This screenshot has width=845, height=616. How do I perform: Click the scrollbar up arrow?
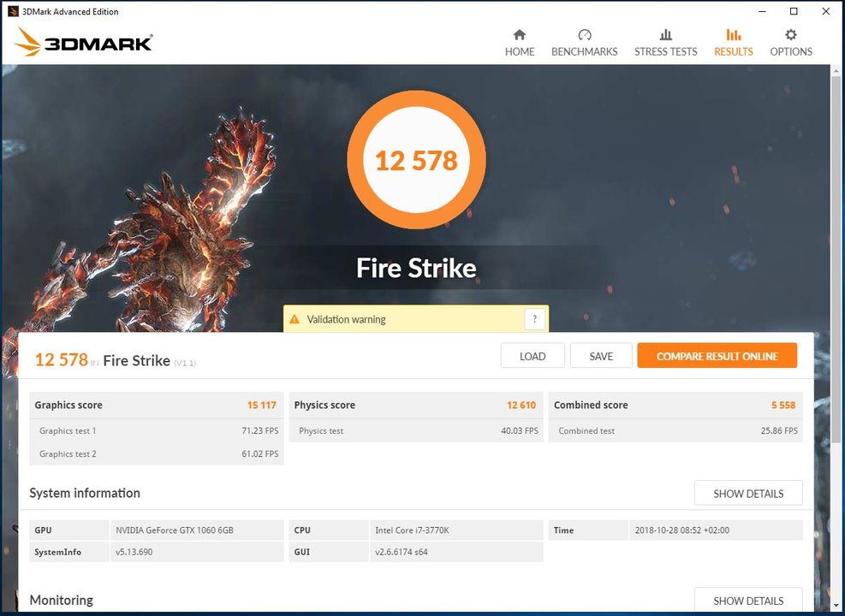[x=836, y=71]
